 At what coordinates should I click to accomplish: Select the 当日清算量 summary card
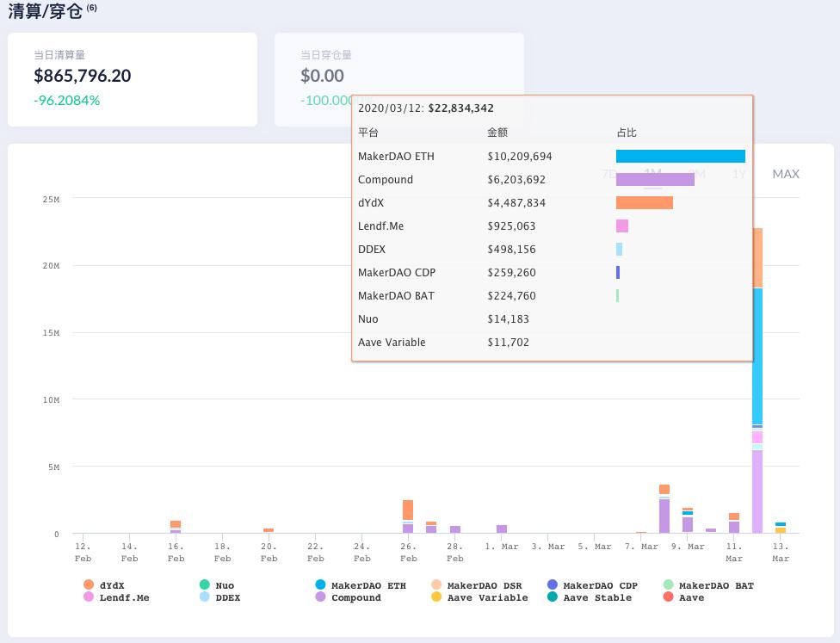[x=133, y=79]
